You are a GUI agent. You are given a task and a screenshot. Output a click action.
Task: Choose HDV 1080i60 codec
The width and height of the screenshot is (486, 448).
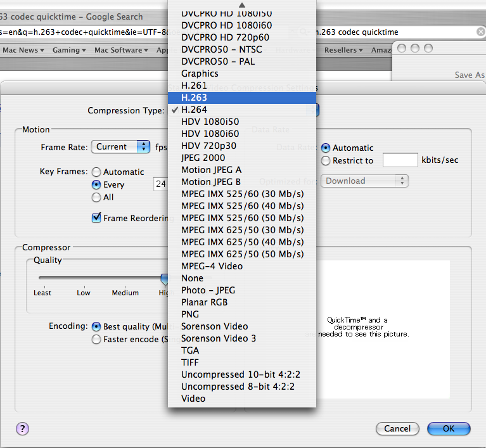point(242,134)
